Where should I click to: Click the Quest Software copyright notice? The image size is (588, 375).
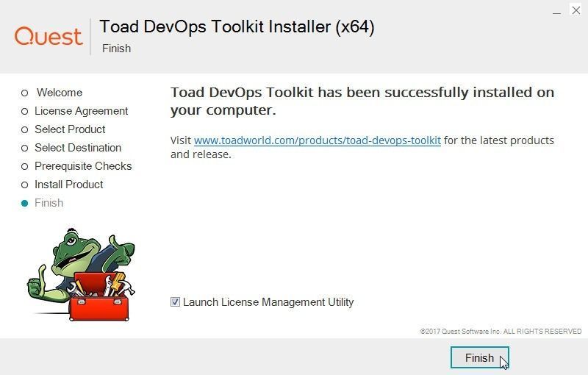(501, 332)
